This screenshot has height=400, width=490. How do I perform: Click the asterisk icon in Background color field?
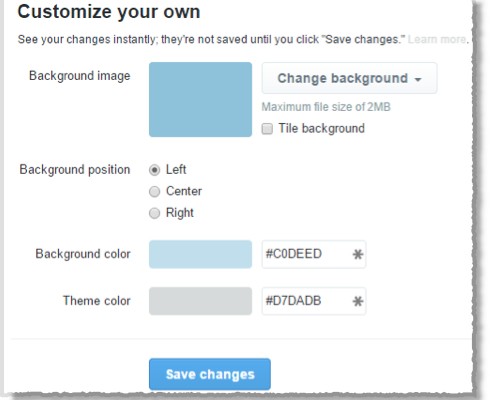(358, 255)
